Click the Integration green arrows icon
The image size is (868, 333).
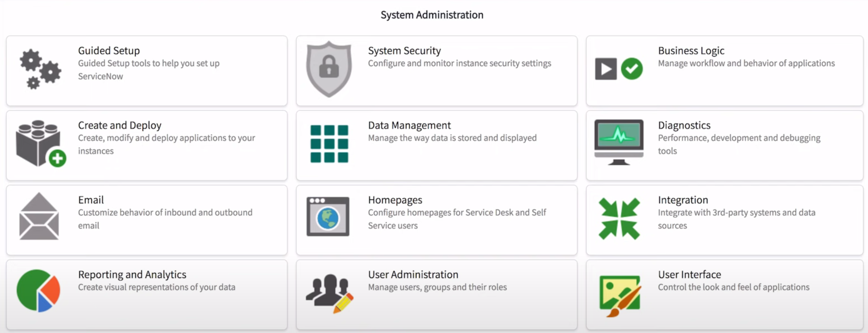click(x=619, y=219)
